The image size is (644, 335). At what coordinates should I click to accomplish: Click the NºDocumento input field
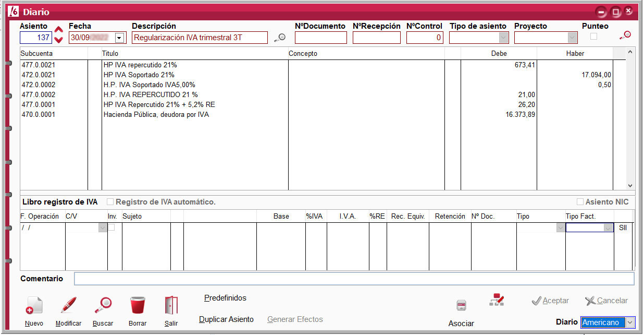coord(320,38)
